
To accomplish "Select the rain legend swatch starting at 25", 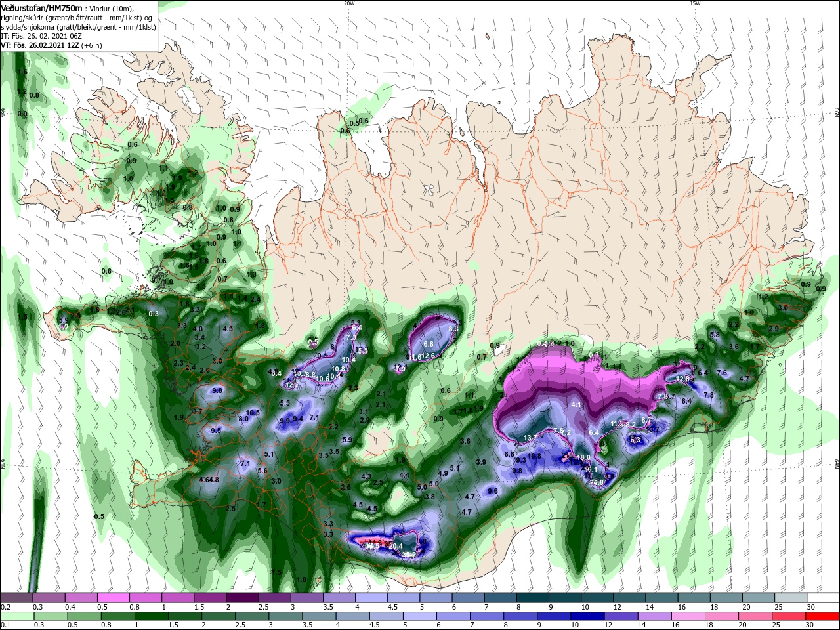I will (x=788, y=616).
